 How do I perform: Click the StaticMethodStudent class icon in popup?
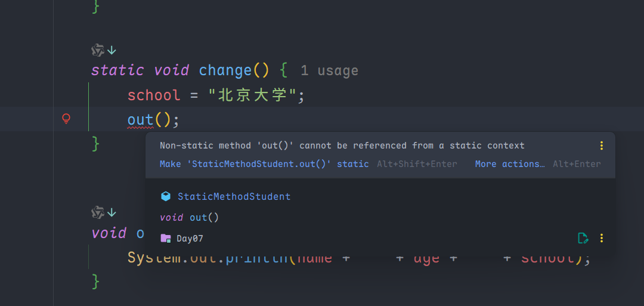coord(166,196)
